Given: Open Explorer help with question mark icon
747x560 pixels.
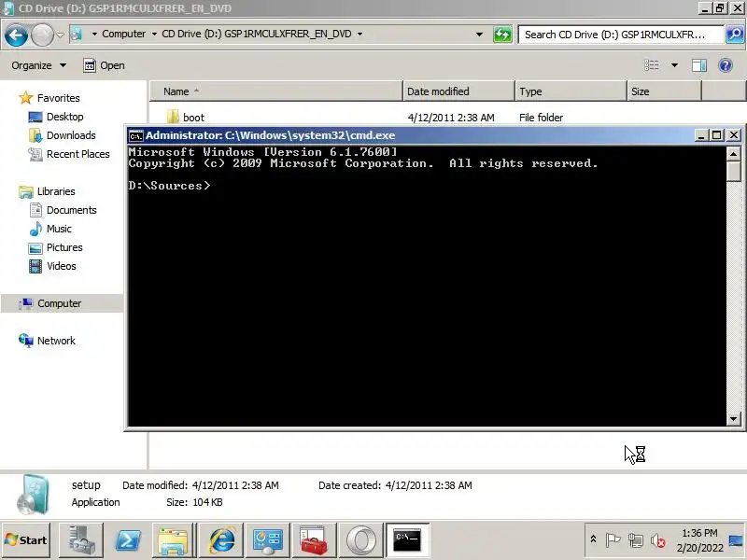Looking at the screenshot, I should click(x=726, y=65).
